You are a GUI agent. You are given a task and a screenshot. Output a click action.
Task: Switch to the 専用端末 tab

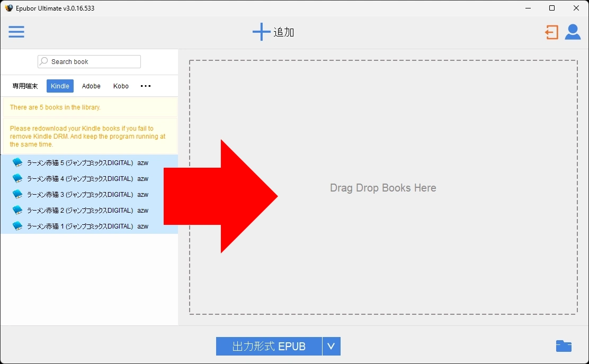(25, 86)
